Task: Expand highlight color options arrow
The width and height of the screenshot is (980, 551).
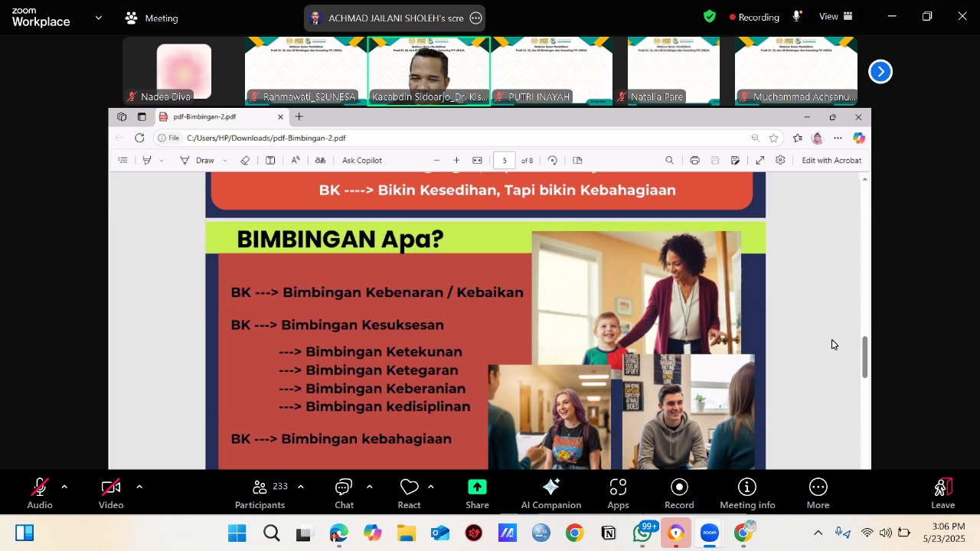Action: click(x=162, y=161)
